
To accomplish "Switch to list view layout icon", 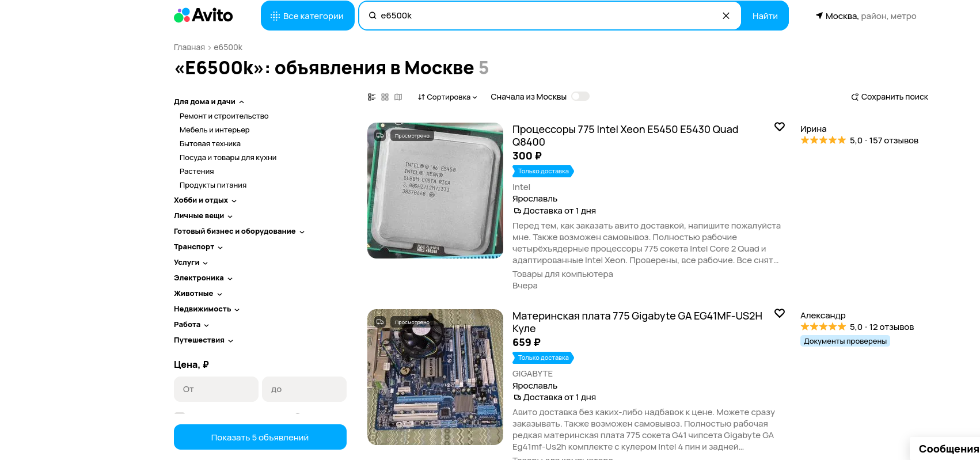I will coord(372,97).
